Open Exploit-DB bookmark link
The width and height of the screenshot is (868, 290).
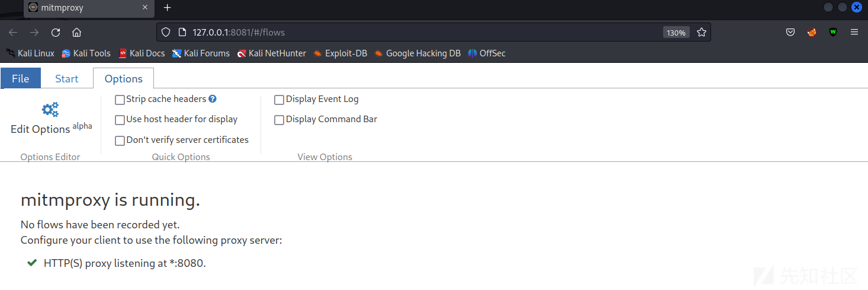click(340, 53)
